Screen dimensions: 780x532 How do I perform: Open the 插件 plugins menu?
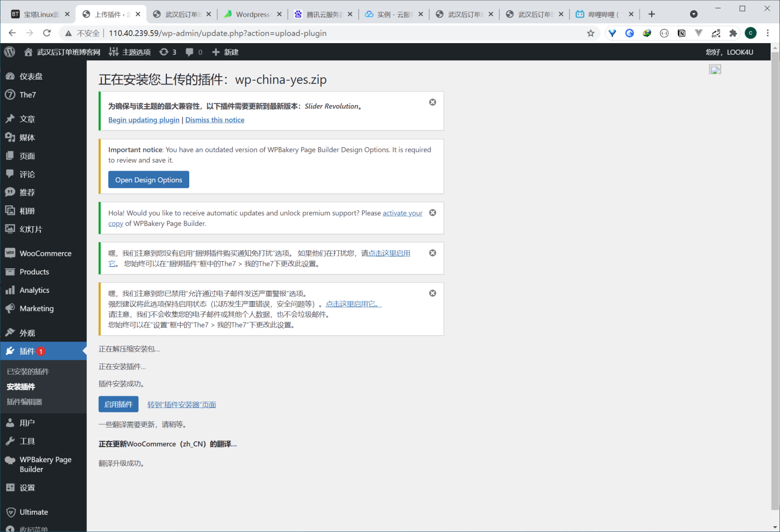(x=43, y=351)
